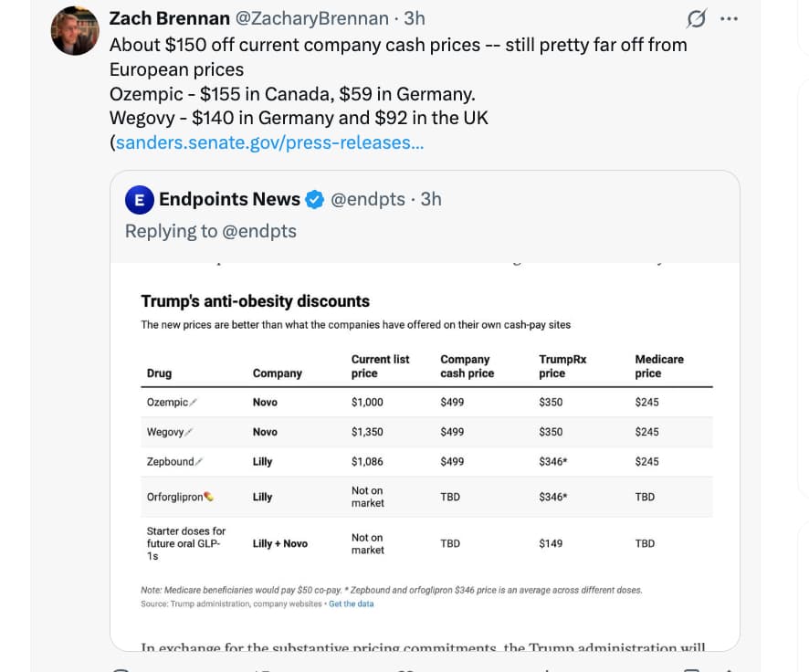Click the "TrumpRx price" column header
Viewport: 809px width, 672px height.
(x=562, y=366)
